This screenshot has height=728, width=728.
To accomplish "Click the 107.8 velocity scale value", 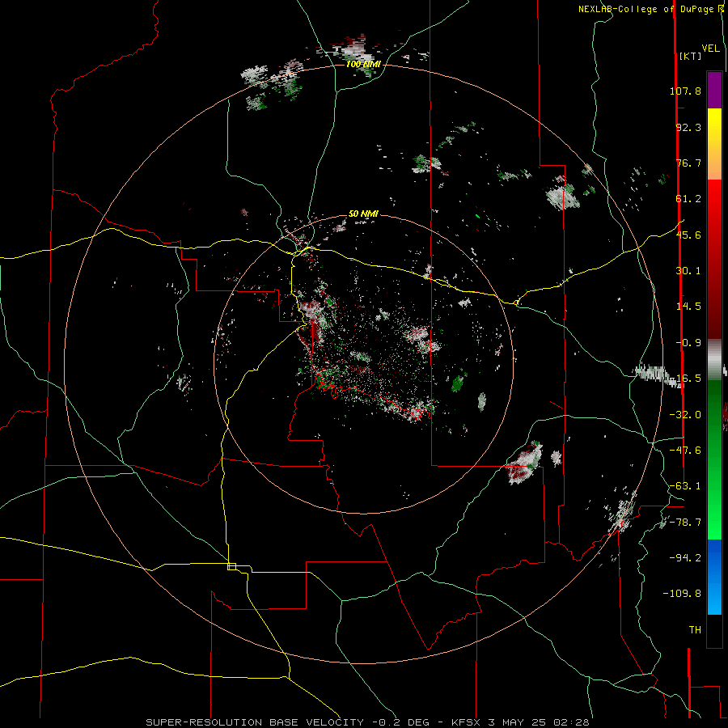I will pyautogui.click(x=685, y=91).
